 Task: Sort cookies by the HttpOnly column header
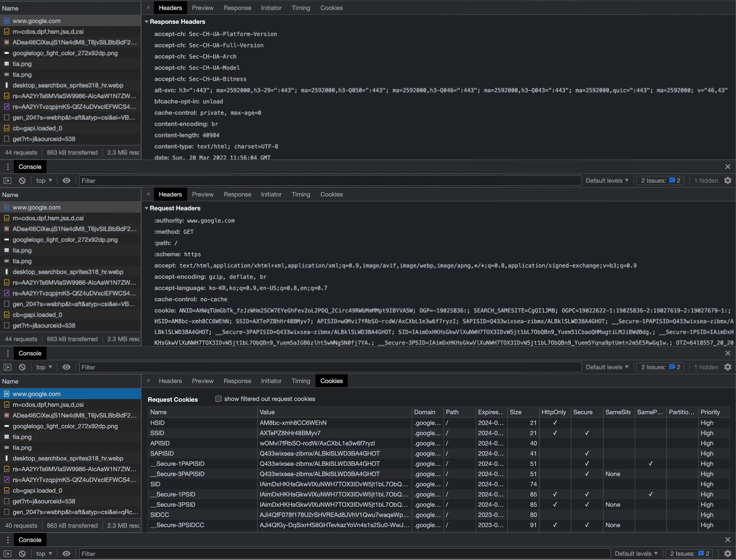point(554,412)
